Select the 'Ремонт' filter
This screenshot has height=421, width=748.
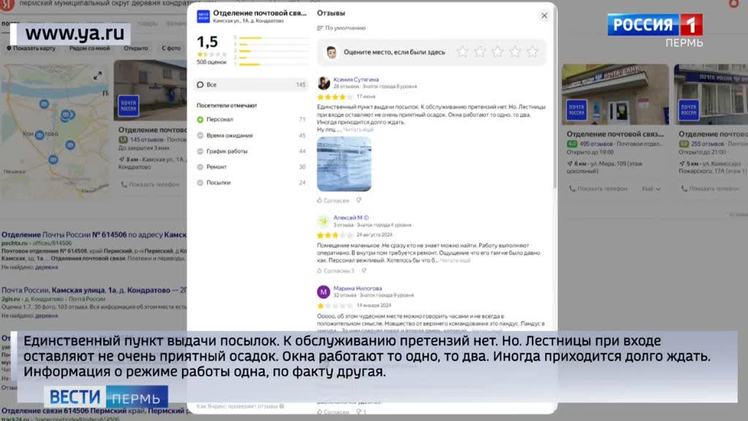[251, 167]
